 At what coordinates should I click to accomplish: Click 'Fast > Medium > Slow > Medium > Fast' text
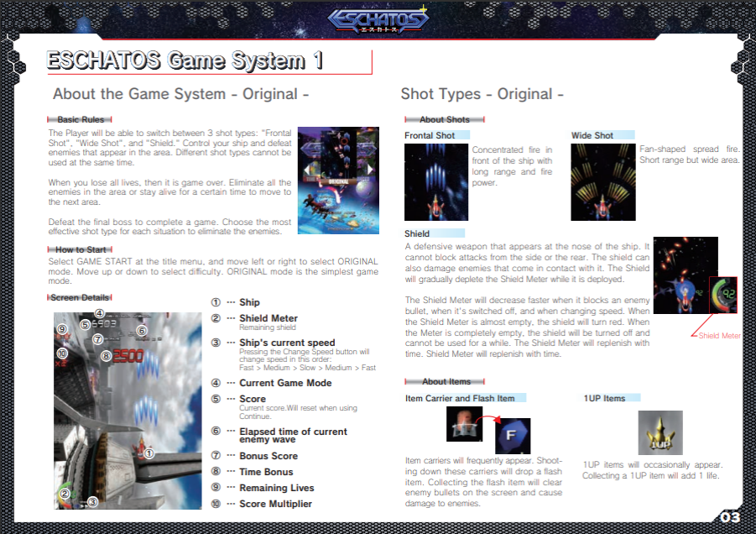pos(307,368)
